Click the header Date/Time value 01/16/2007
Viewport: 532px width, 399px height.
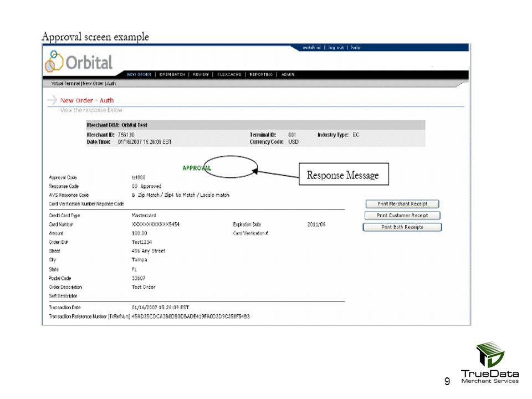pos(145,142)
